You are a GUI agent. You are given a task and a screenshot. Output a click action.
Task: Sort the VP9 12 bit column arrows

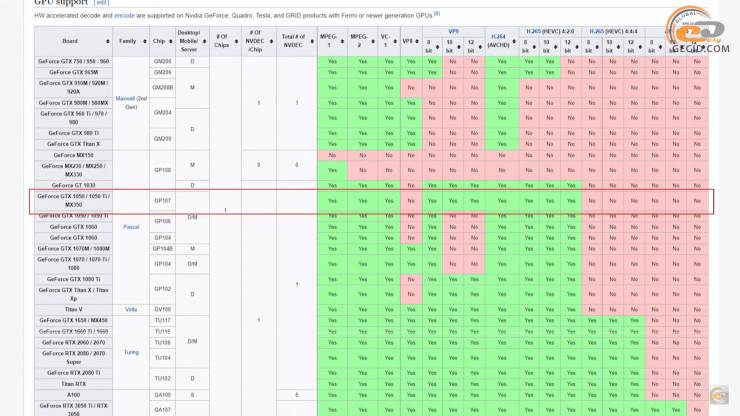[480, 47]
